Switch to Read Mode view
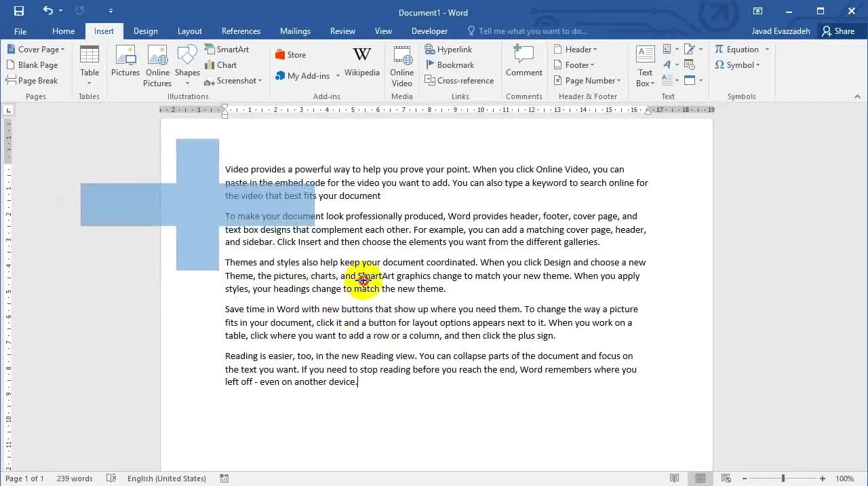This screenshot has height=486, width=868. pyautogui.click(x=674, y=479)
